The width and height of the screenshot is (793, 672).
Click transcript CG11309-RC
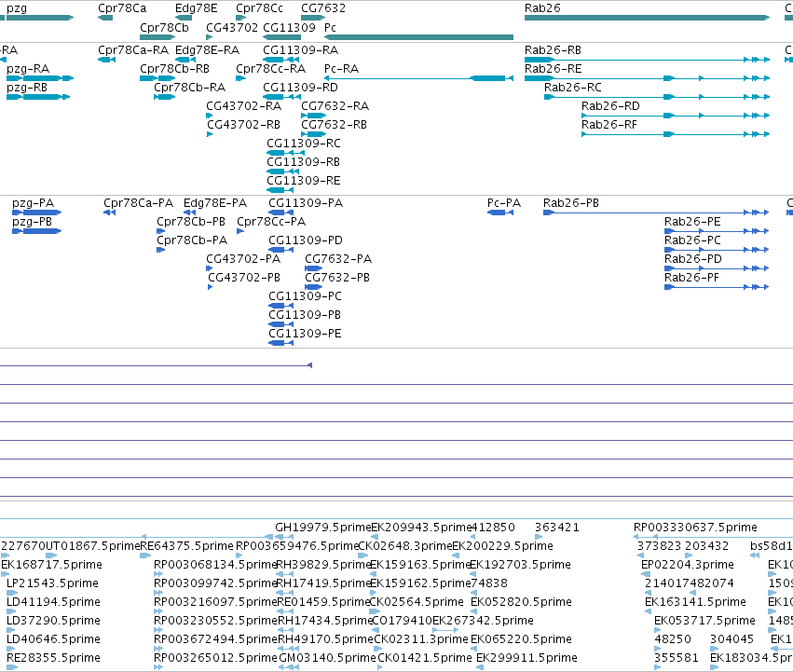[304, 144]
